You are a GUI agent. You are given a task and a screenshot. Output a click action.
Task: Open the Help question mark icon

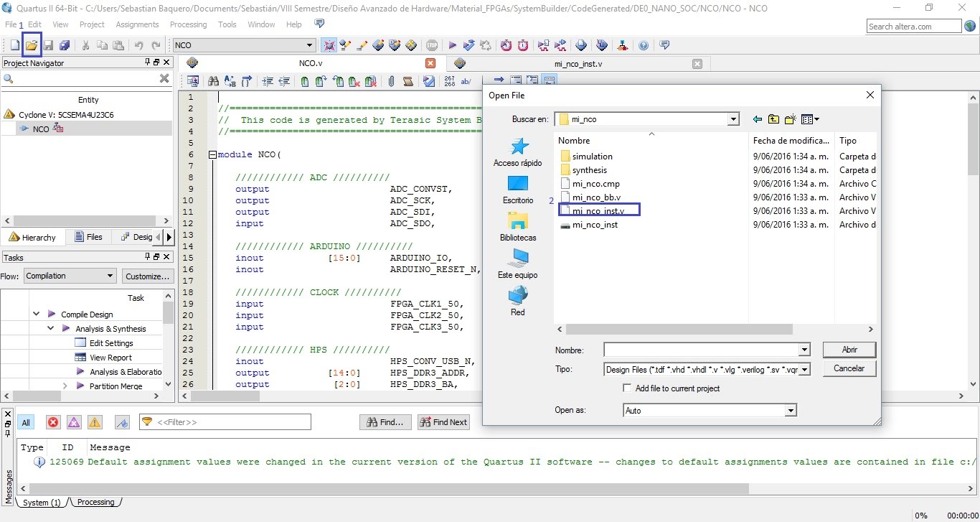point(644,45)
